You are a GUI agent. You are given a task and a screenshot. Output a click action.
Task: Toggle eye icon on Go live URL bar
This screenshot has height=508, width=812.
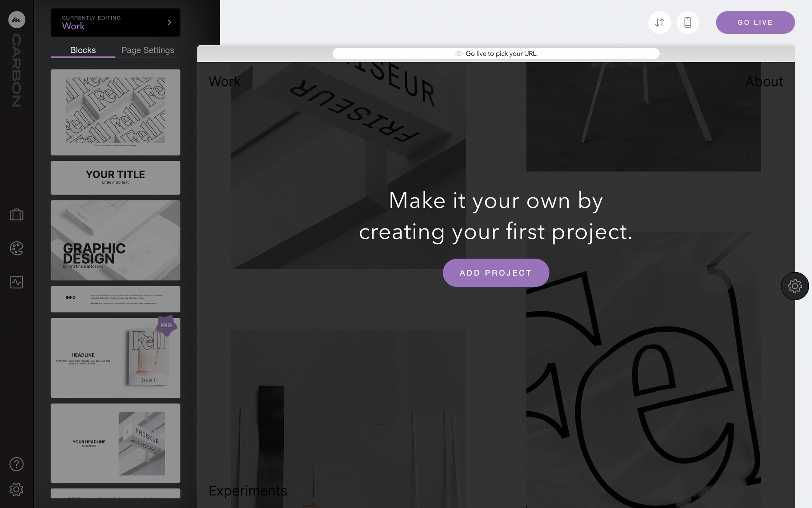click(x=458, y=53)
